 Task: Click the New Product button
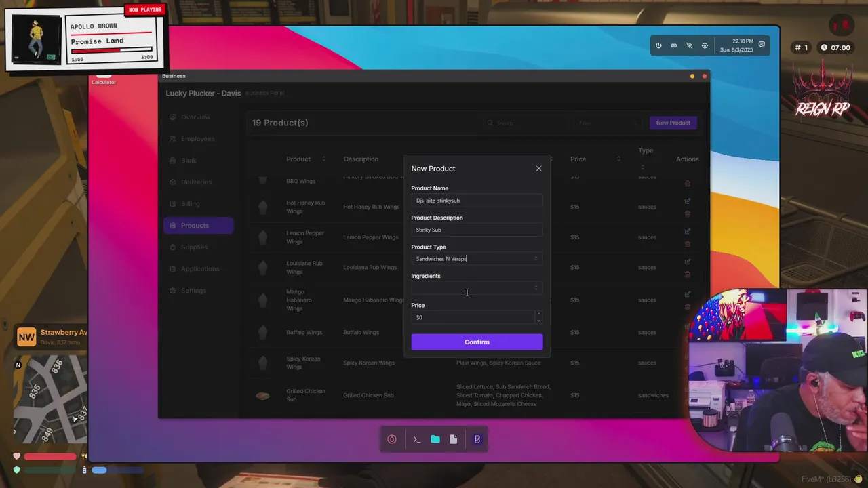tap(673, 123)
